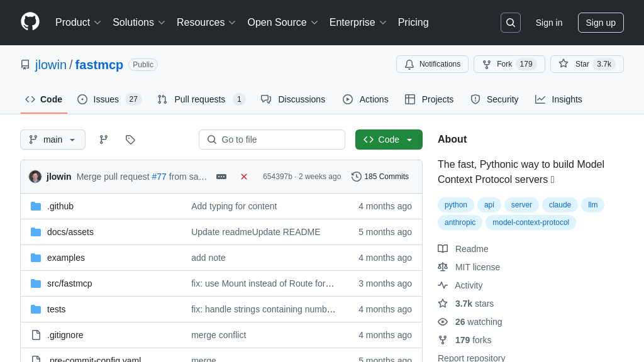Click the Sign up button
This screenshot has width=644, height=362.
601,23
